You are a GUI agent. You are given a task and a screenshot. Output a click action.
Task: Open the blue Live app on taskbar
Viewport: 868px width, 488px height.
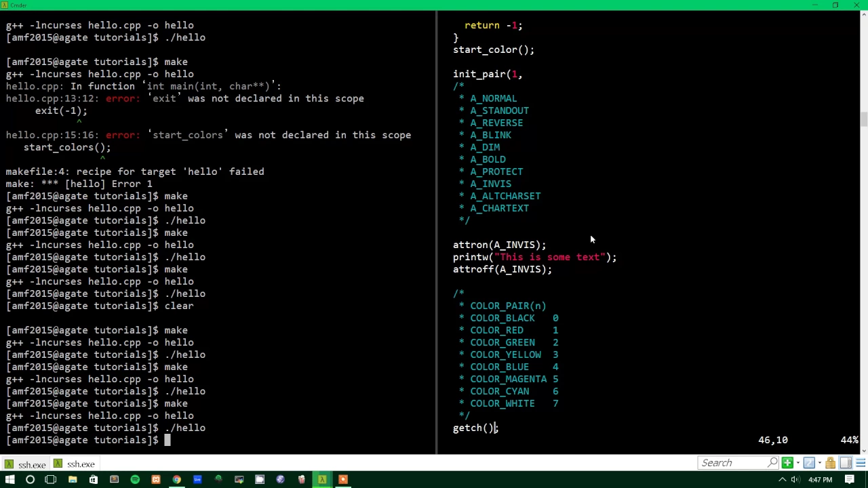[x=197, y=480]
